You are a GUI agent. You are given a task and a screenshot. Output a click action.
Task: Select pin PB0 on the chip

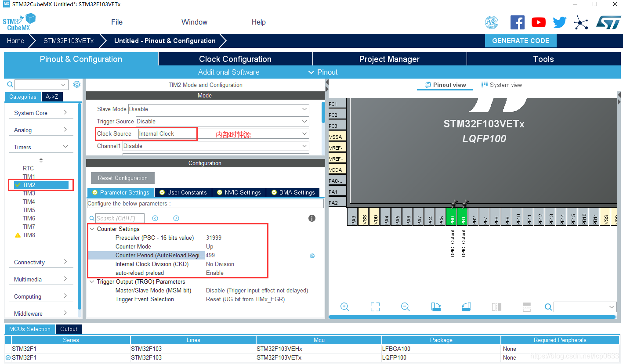[x=453, y=217]
